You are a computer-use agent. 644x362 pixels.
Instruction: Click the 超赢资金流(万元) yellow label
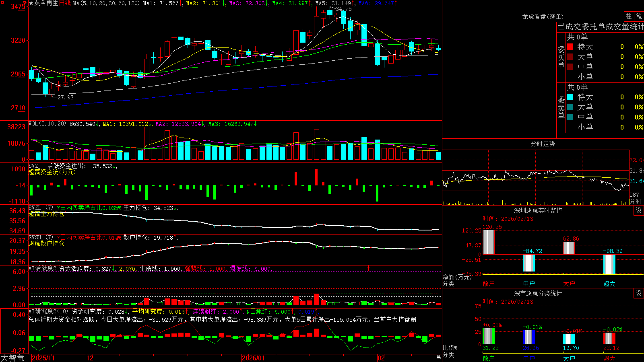coord(52,172)
